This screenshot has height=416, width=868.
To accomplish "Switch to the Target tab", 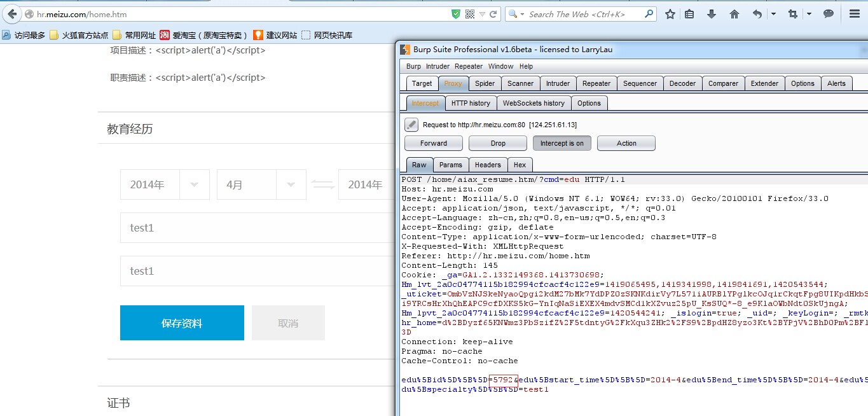I will [422, 83].
